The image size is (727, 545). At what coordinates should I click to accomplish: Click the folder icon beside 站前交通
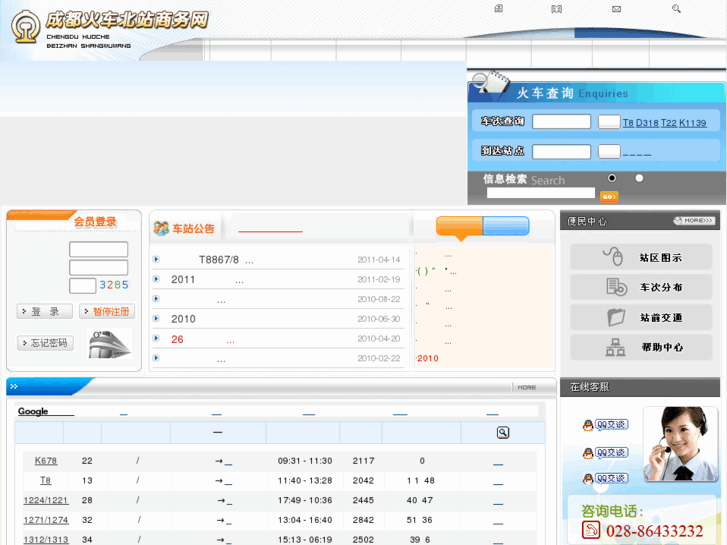[616, 317]
